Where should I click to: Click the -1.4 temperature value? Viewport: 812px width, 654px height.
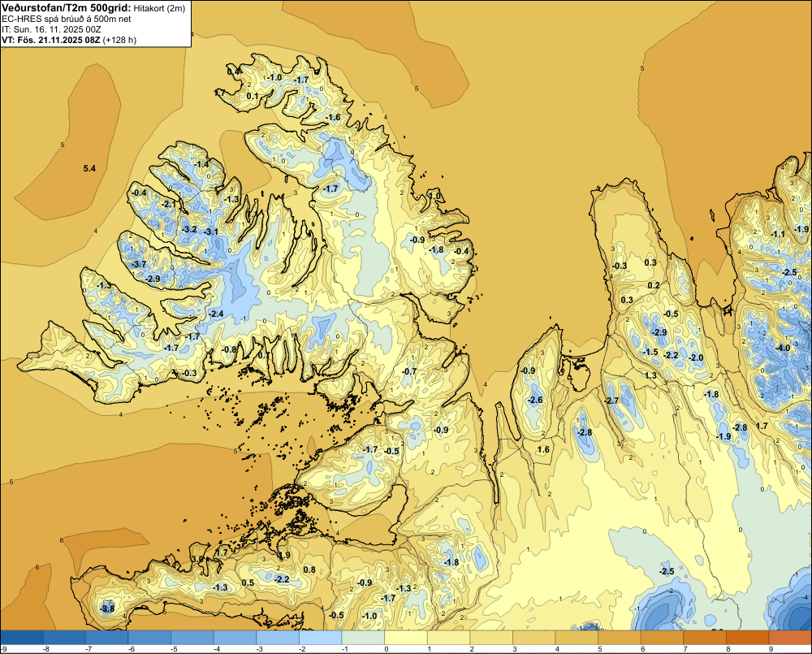point(201,164)
